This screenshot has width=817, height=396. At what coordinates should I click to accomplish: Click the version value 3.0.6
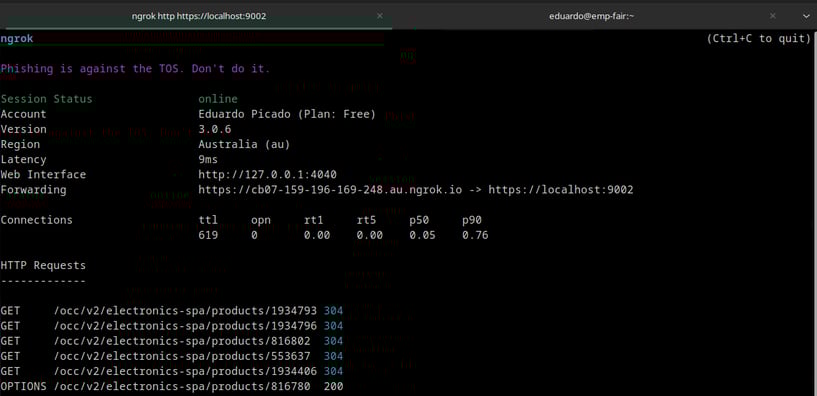point(215,129)
